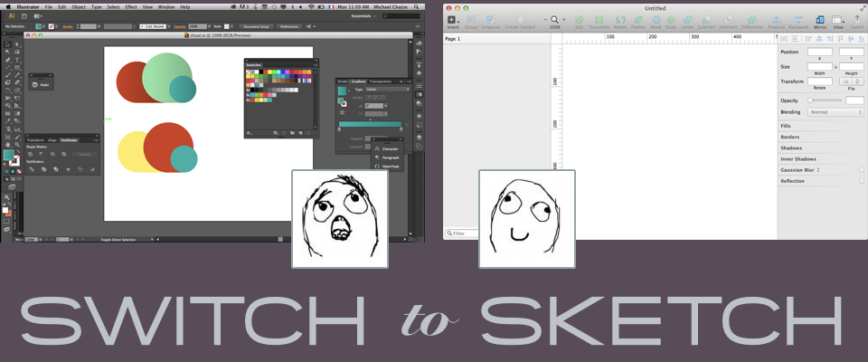Click the Document Setup button

[256, 26]
